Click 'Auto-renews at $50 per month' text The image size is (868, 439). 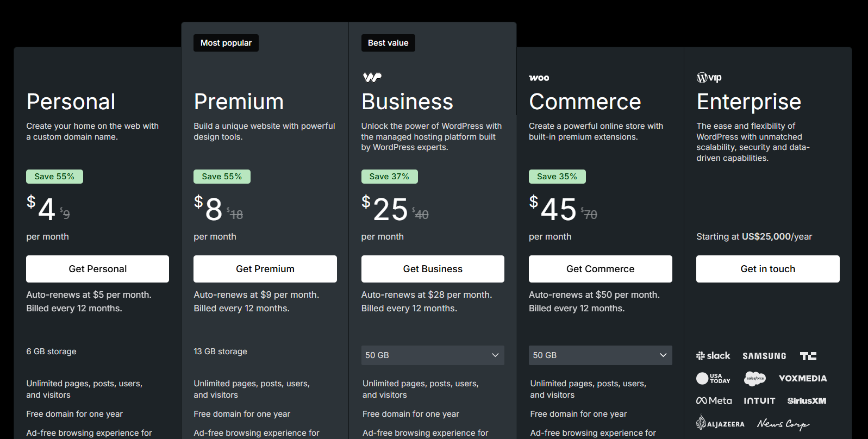click(594, 294)
